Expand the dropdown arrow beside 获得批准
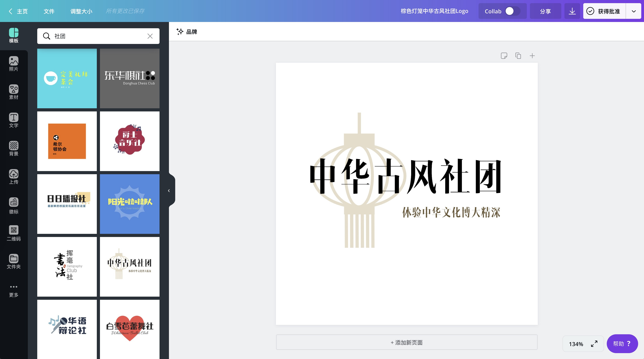Image resolution: width=644 pixels, height=359 pixels. [x=633, y=11]
